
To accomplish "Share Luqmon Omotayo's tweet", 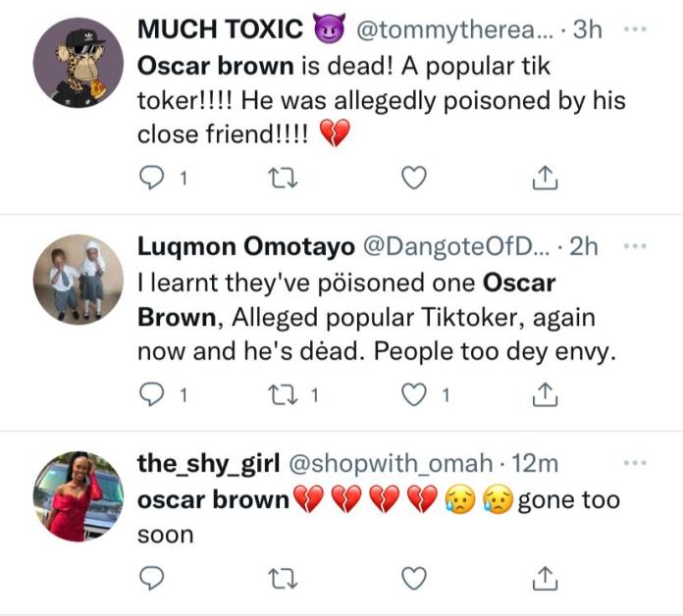I will [x=545, y=394].
